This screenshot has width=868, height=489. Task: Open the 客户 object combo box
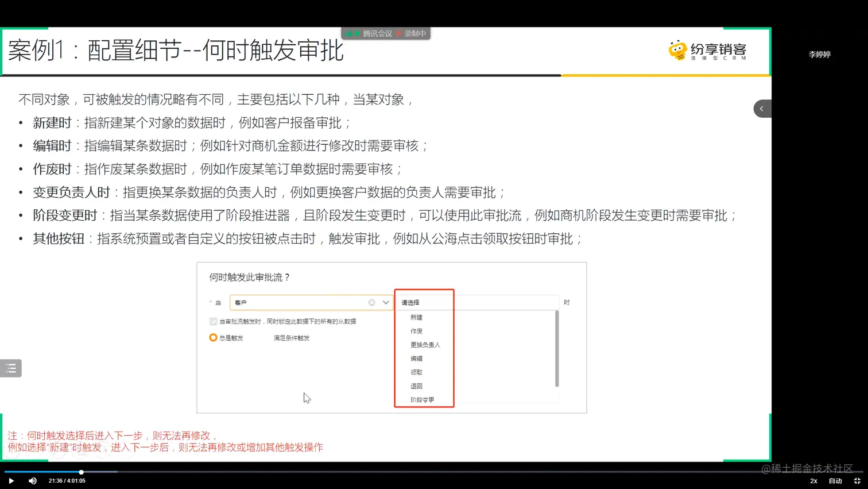point(311,302)
